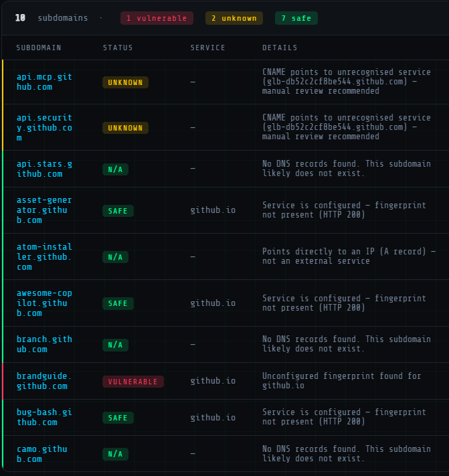Click the bug-bash.github.com subdomain
This screenshot has width=449, height=476.
point(44,417)
